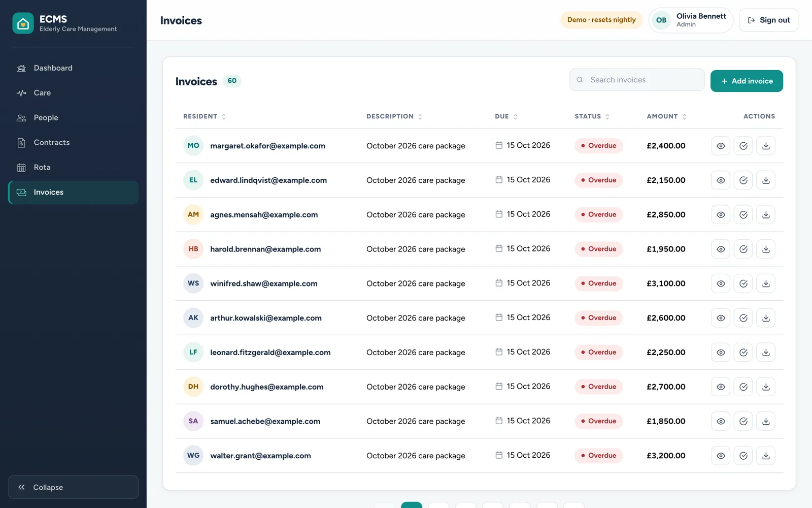Click the £2,150.00 amount
Viewport: 812px width, 508px height.
click(x=666, y=180)
